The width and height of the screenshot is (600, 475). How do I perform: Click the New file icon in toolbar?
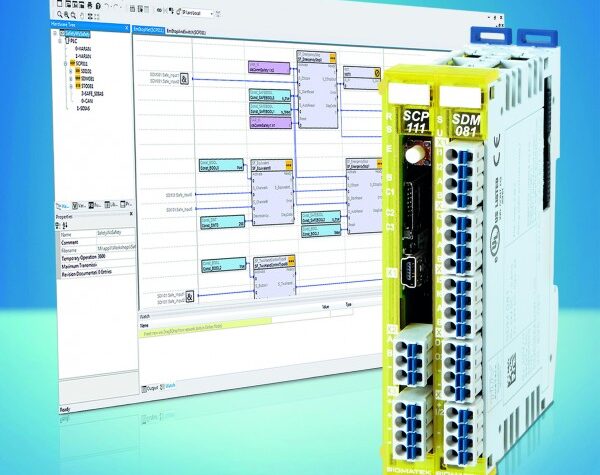pyautogui.click(x=59, y=5)
